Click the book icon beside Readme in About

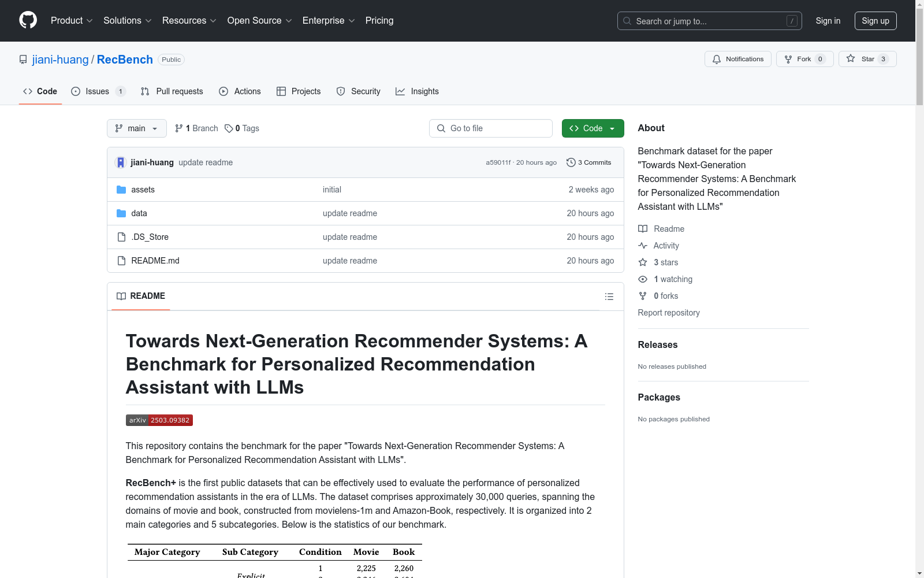click(643, 229)
